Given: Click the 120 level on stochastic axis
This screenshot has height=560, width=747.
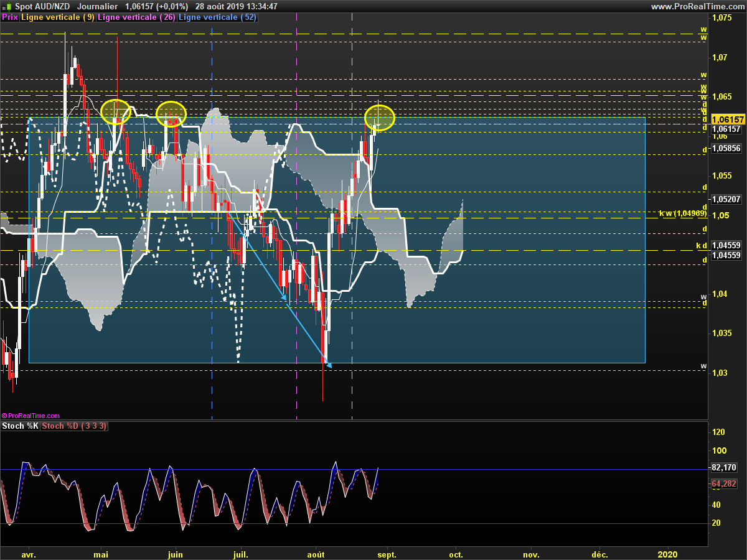Looking at the screenshot, I should click(x=718, y=432).
